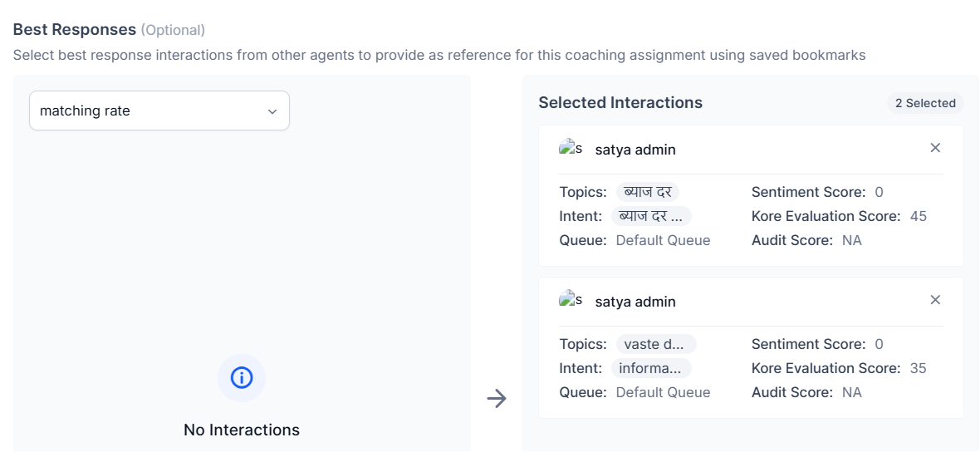Click second satya admin avatar image
Viewport: 980px width, 457px height.
571,301
